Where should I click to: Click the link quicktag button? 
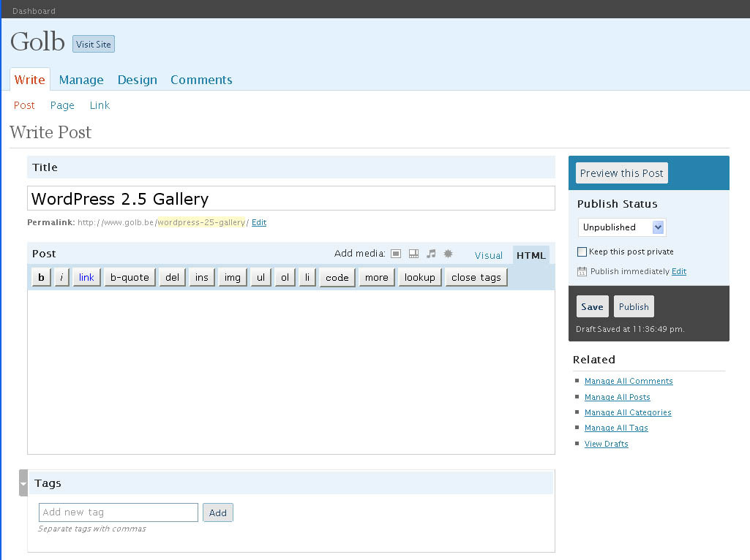pyautogui.click(x=86, y=277)
